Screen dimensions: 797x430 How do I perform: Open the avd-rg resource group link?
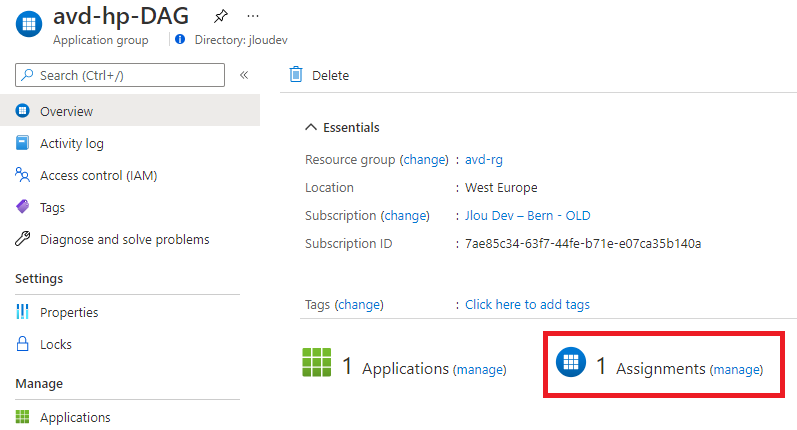coord(484,160)
